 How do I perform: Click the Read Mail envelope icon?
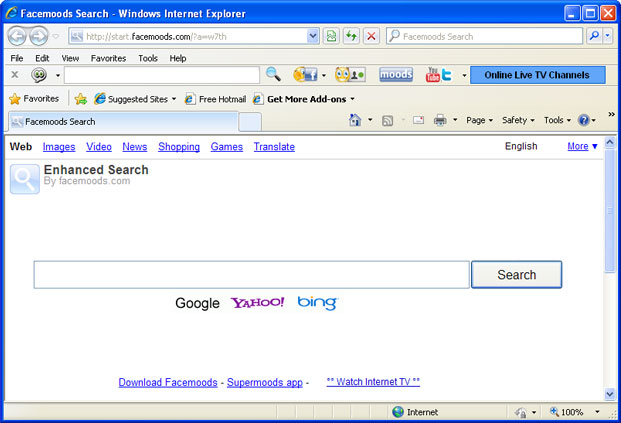(x=418, y=120)
